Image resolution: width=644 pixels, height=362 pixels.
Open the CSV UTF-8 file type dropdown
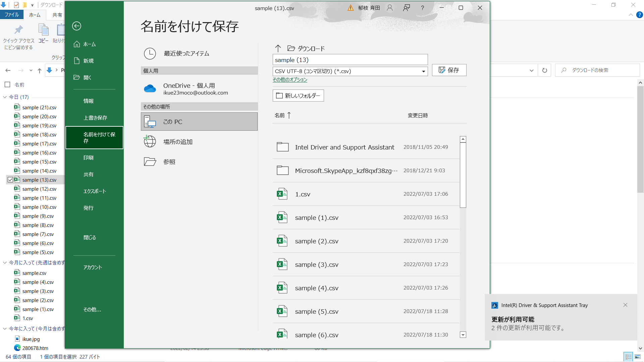(x=423, y=71)
